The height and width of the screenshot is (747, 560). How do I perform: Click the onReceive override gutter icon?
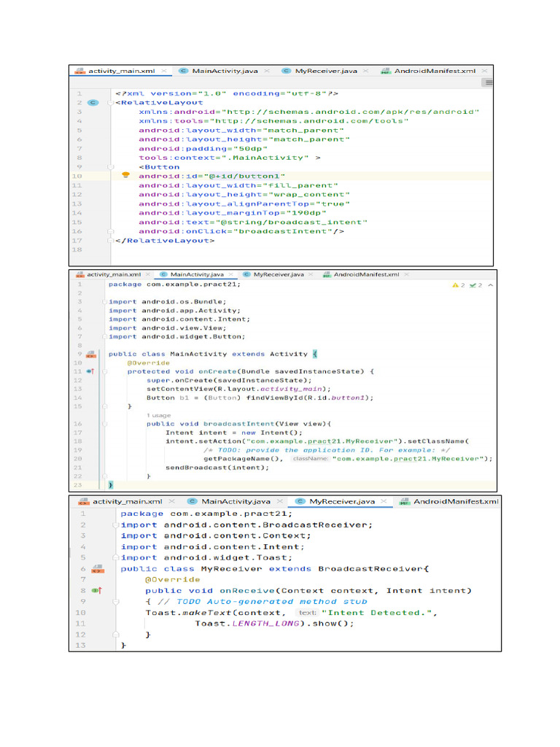coord(96,590)
